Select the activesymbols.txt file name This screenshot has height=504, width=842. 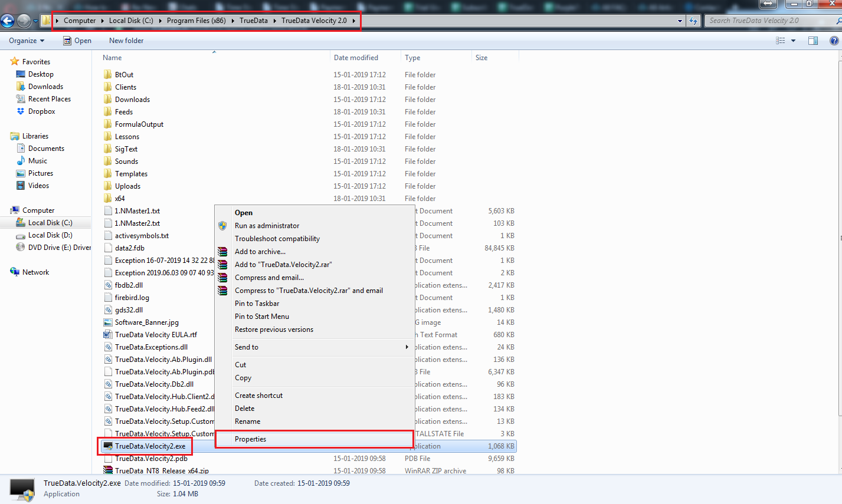[142, 236]
